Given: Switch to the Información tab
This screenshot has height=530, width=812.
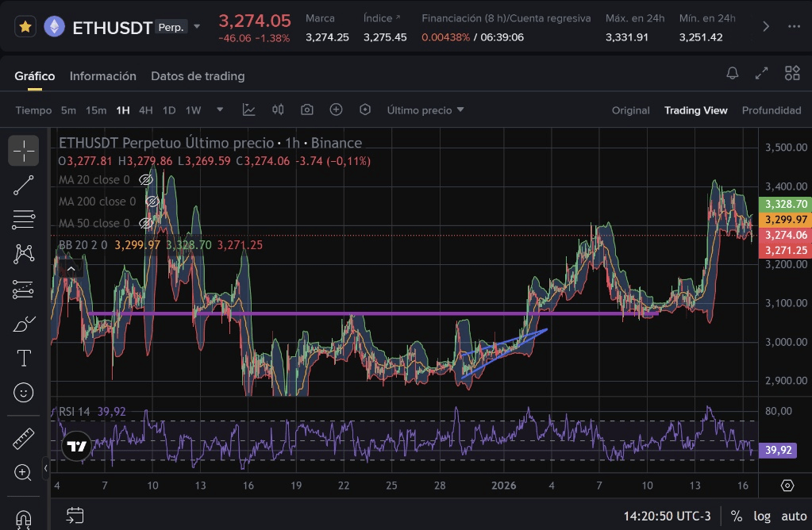Looking at the screenshot, I should pos(103,76).
